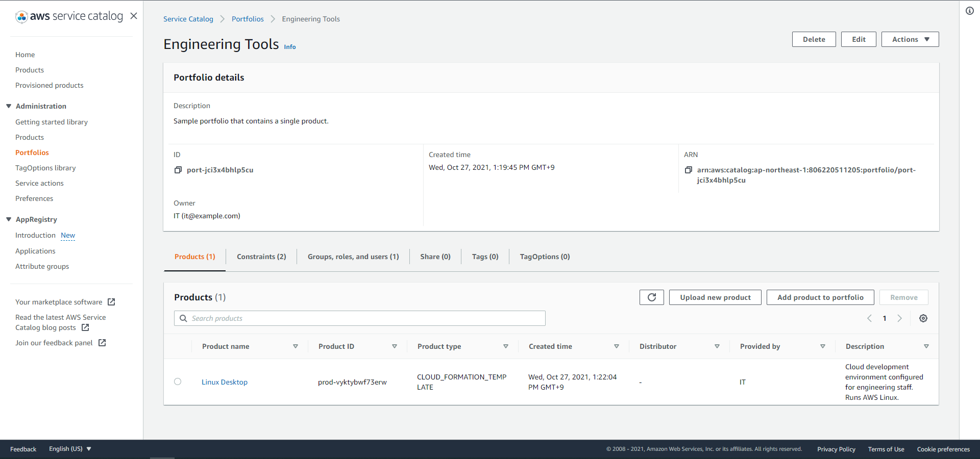Focus the Search products input field
Viewport: 980px width, 459px height.
(360, 318)
